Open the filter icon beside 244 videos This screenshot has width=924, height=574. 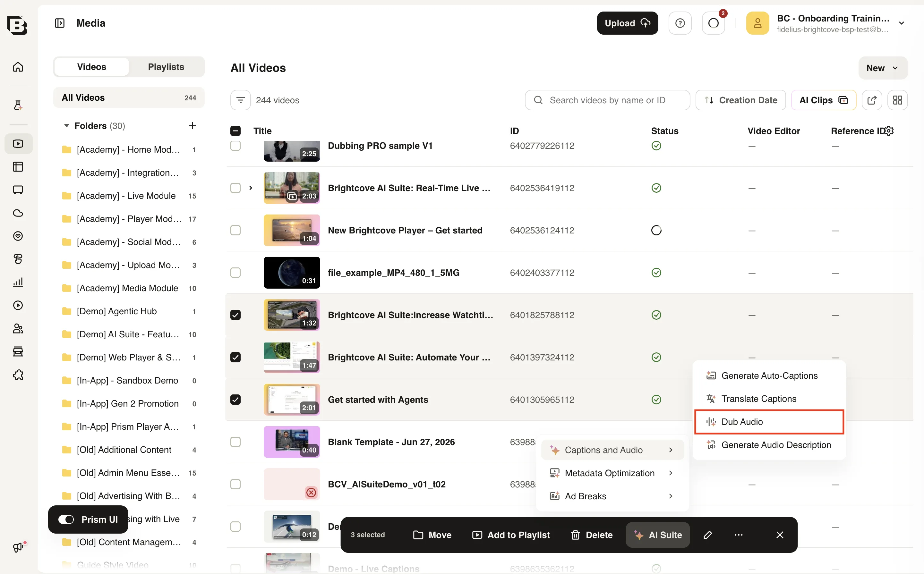click(240, 100)
